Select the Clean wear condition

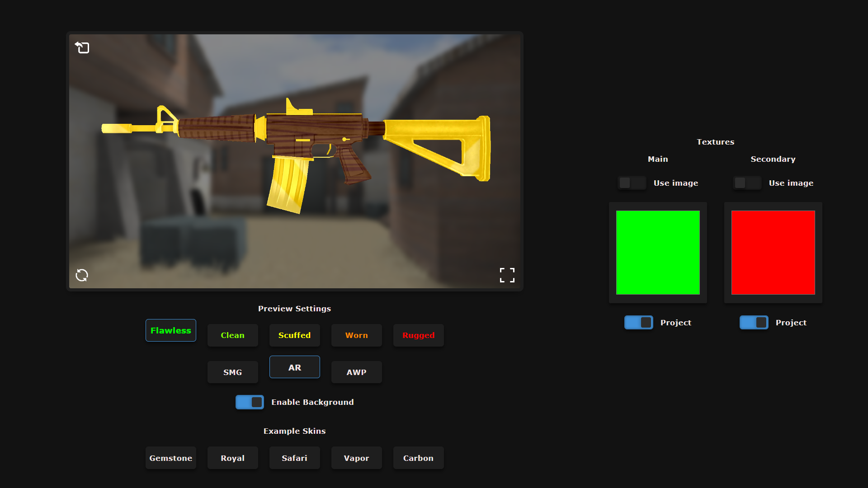pyautogui.click(x=232, y=335)
